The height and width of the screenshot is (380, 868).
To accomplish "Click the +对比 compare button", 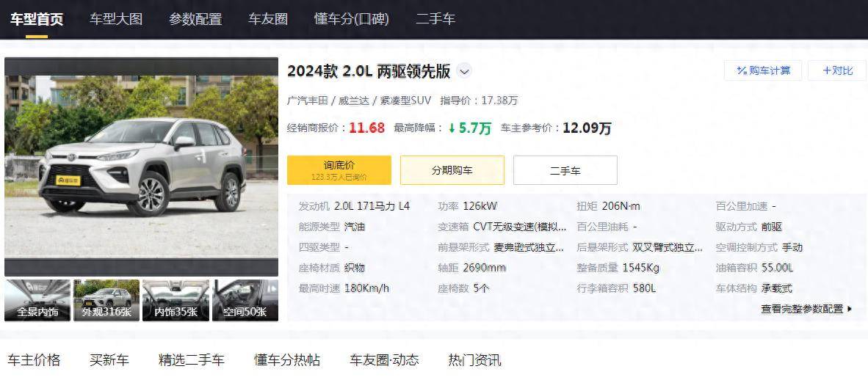I will (837, 70).
